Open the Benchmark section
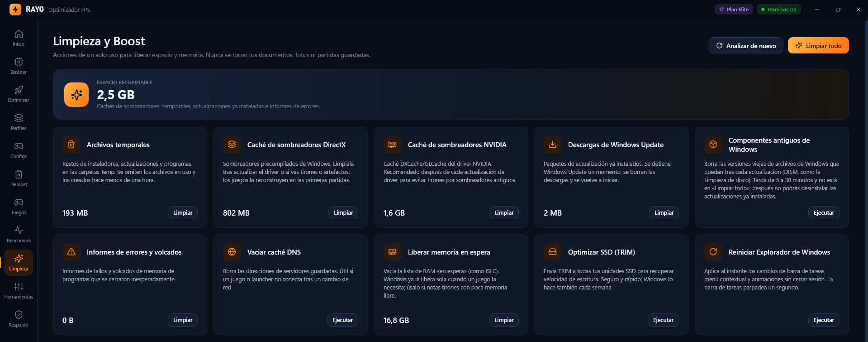Image resolution: width=868 pixels, height=342 pixels. (x=19, y=235)
